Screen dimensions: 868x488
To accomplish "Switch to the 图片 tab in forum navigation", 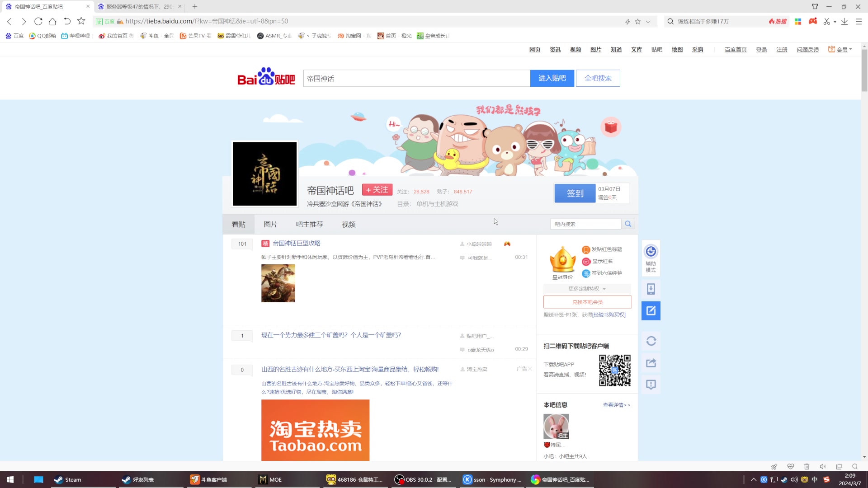I will [x=270, y=224].
